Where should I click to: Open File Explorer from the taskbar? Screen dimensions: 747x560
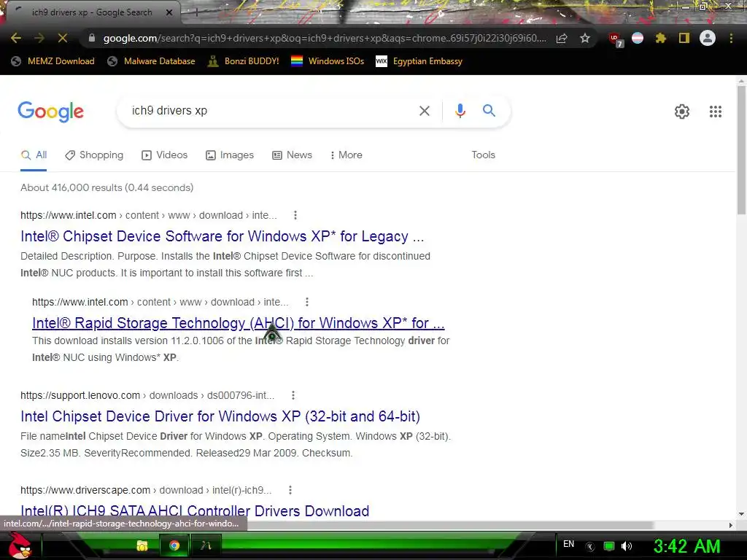(x=142, y=545)
